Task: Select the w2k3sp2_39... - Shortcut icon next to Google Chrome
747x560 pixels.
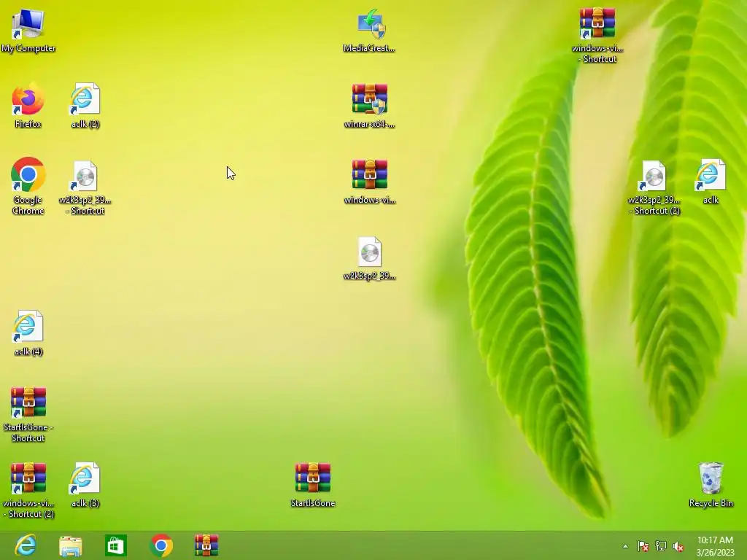Action: (85, 186)
